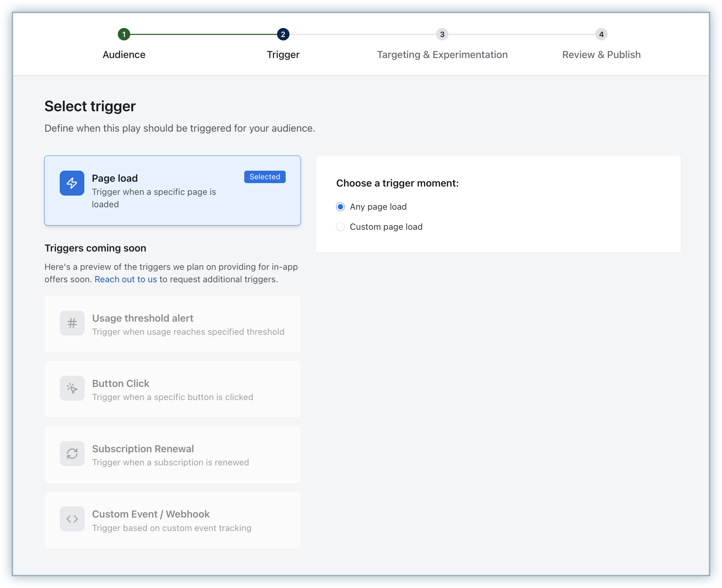This screenshot has height=588, width=722.
Task: Open the Review & Publish step label
Action: click(x=601, y=55)
